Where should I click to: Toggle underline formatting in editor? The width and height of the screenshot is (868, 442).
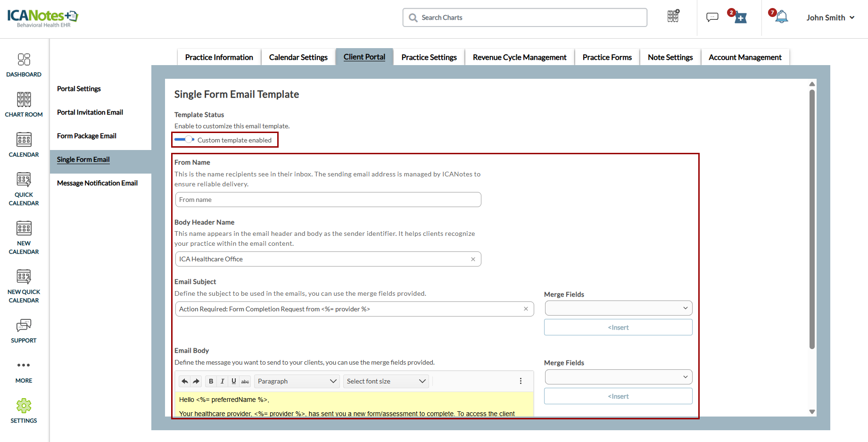pos(233,381)
